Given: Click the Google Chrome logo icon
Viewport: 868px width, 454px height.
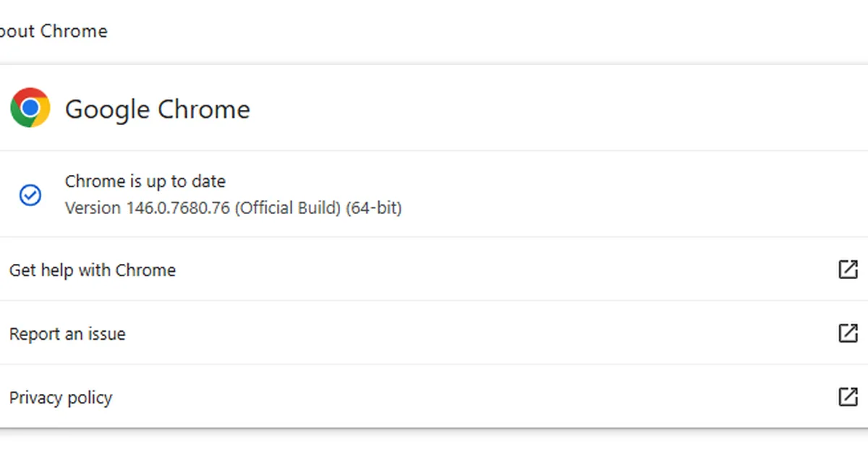Looking at the screenshot, I should (30, 108).
